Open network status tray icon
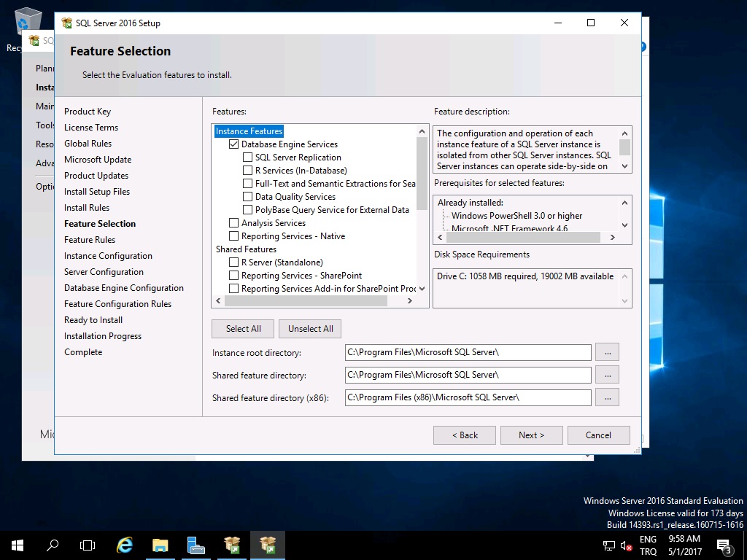The width and height of the screenshot is (747, 560). pos(609,545)
